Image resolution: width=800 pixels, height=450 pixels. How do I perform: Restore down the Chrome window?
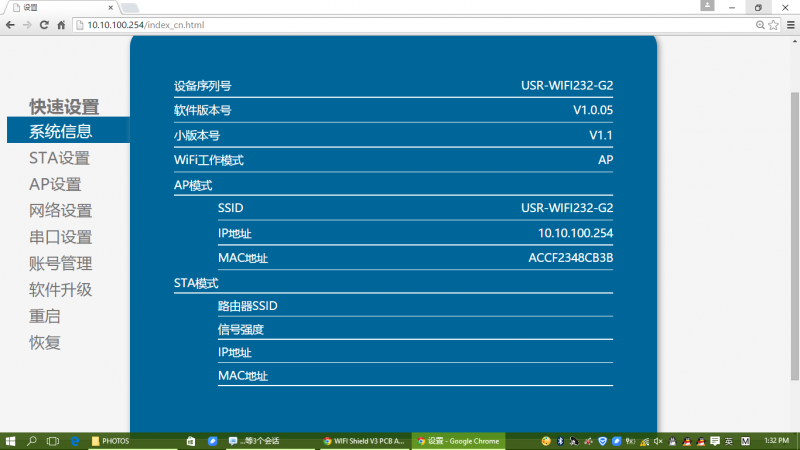click(758, 8)
